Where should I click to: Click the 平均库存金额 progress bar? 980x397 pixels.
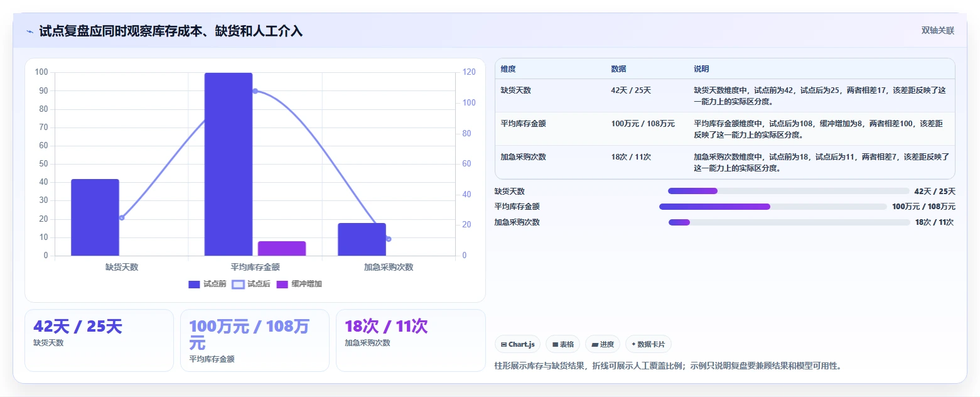pos(773,207)
